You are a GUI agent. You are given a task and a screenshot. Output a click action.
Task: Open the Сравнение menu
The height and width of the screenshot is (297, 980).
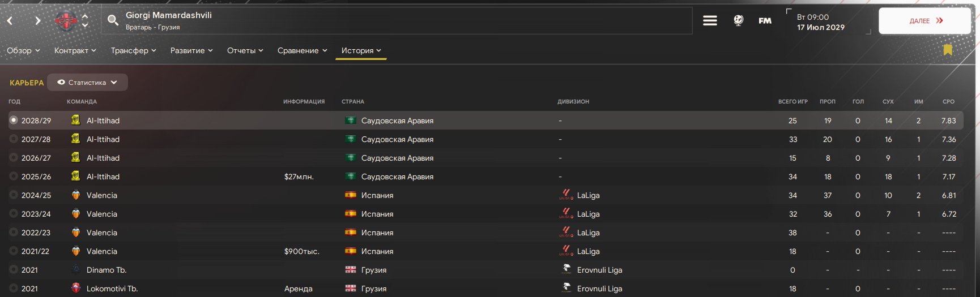pos(302,50)
